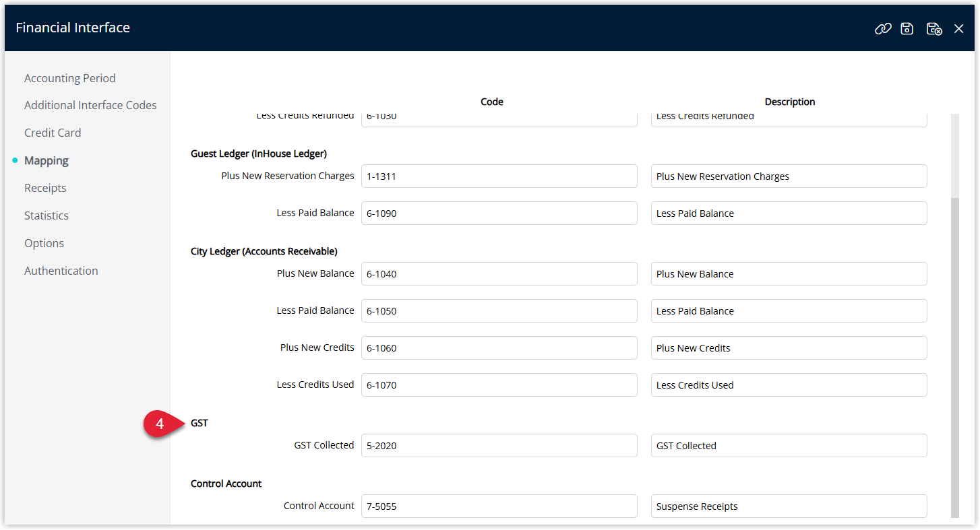Open the Accounting Period section
This screenshot has height=530, width=980.
pyautogui.click(x=70, y=78)
